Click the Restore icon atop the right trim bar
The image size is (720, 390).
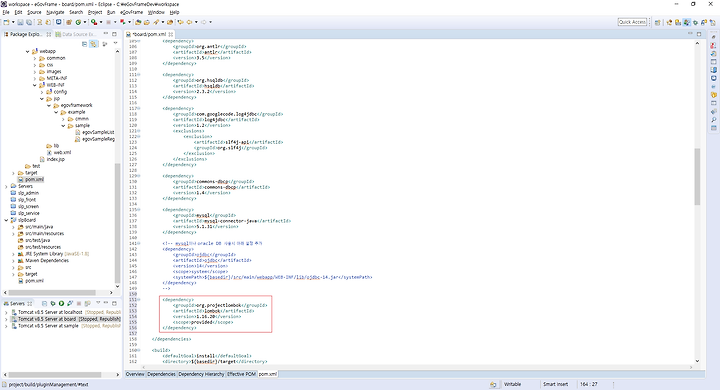(713, 37)
